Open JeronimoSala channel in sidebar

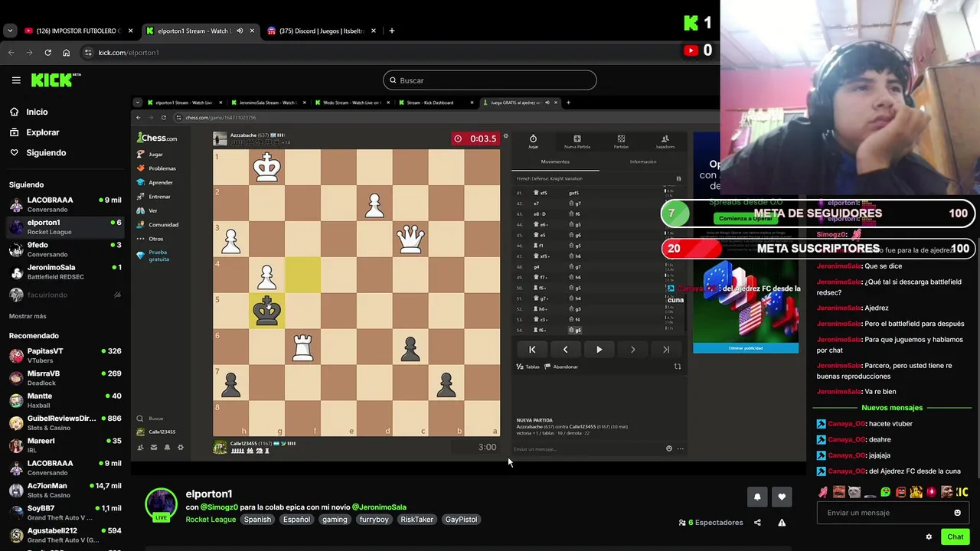[65, 272]
